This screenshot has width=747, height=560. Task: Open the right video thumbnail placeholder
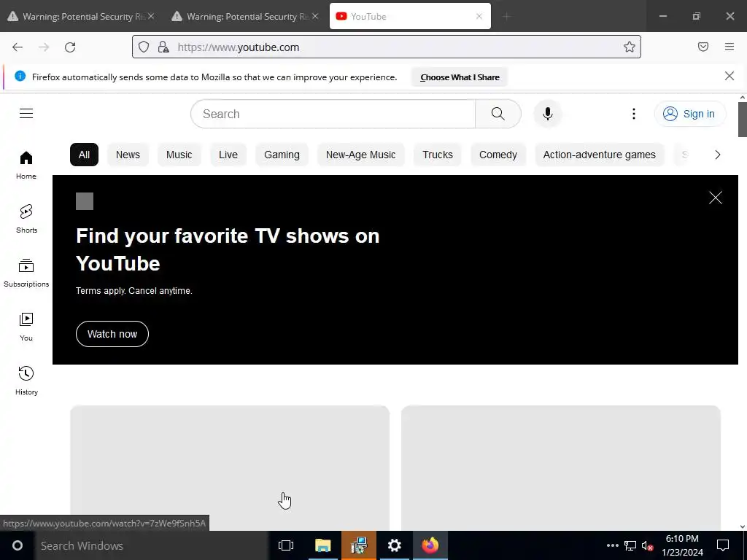561,467
